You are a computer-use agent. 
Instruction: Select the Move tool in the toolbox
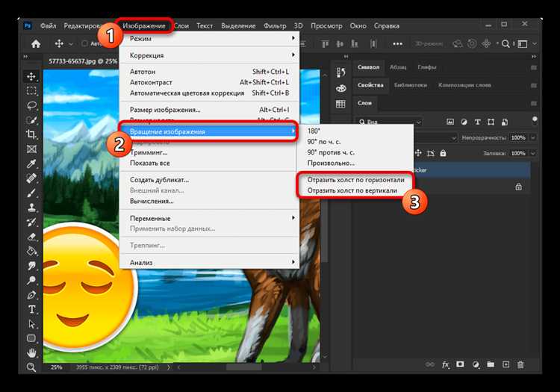(x=31, y=76)
